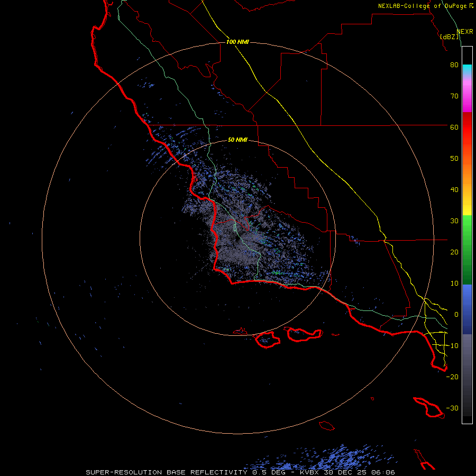Click the '100 NMI' range ring label

click(237, 42)
